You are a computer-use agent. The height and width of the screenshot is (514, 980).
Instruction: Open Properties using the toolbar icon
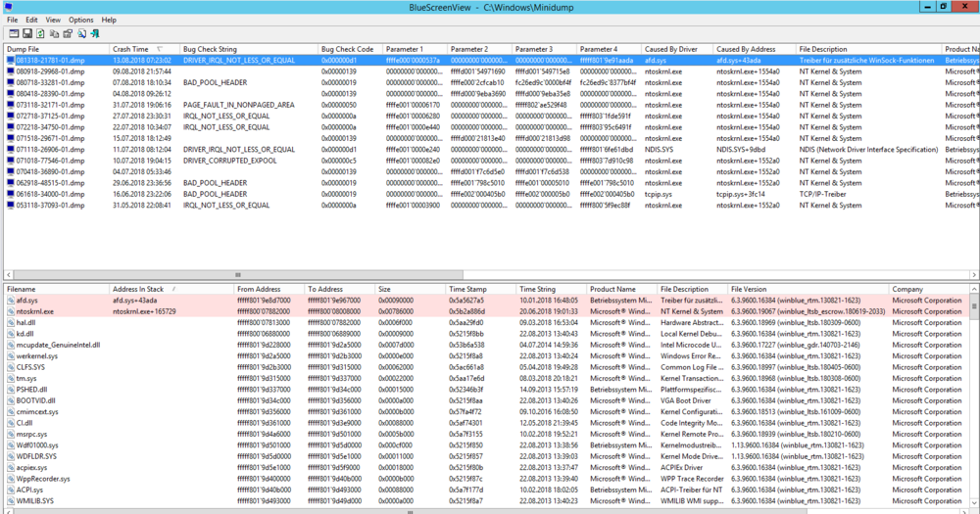point(68,33)
